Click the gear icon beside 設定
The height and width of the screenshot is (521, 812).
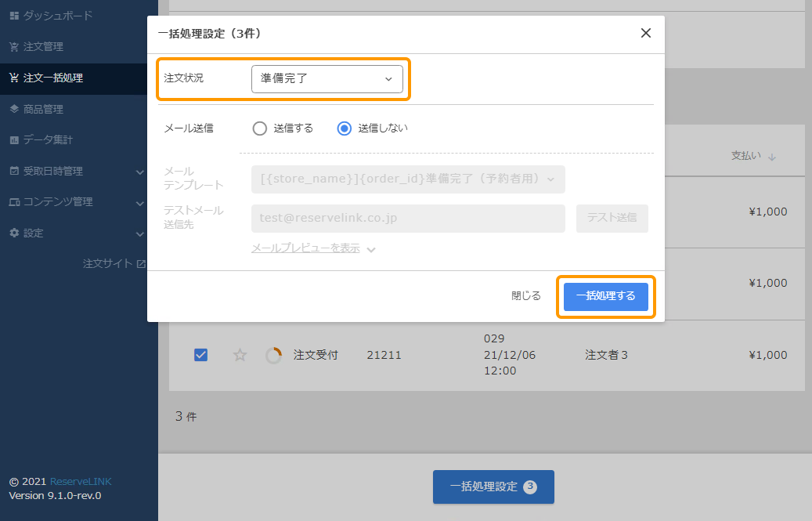coord(14,233)
